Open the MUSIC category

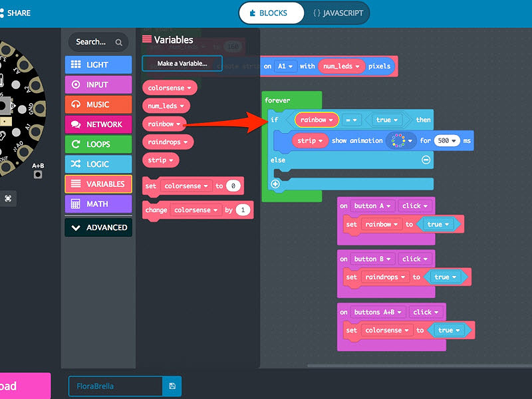pos(98,104)
